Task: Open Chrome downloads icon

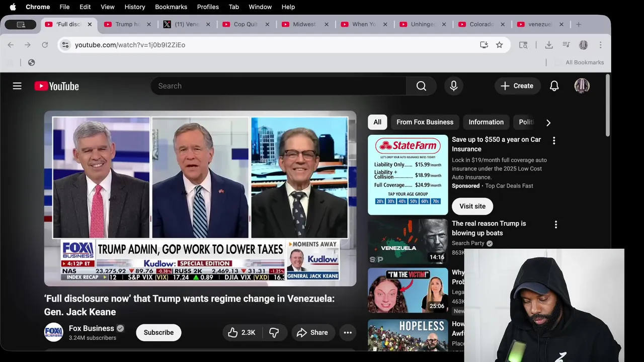Action: (549, 45)
